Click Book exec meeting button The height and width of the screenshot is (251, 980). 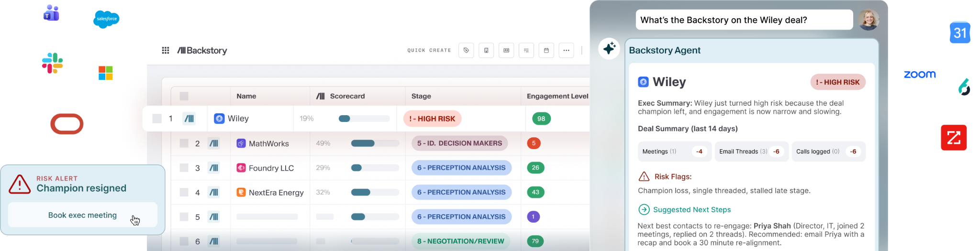coord(82,215)
